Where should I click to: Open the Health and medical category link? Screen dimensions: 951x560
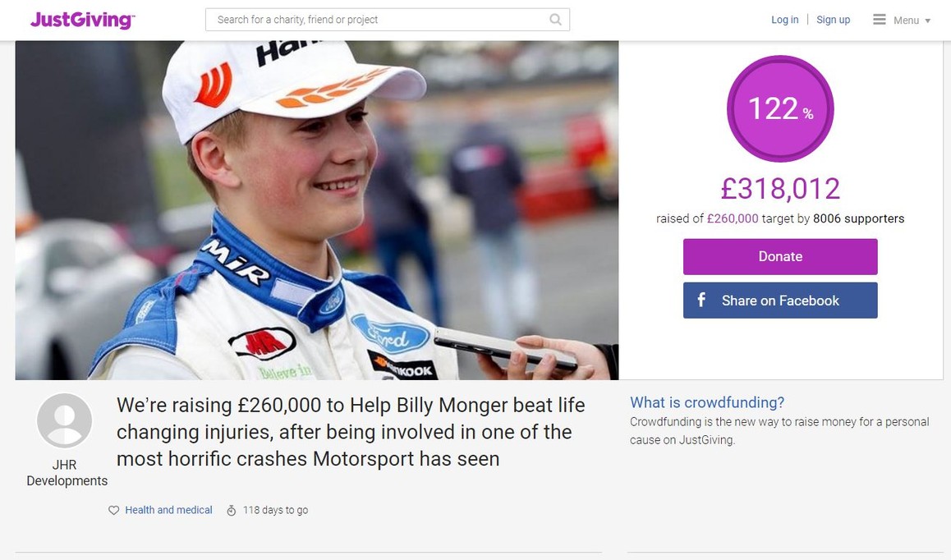[x=168, y=510]
